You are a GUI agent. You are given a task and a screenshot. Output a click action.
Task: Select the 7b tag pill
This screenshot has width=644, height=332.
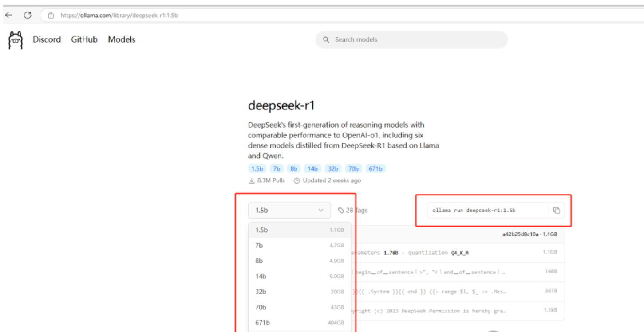(277, 168)
